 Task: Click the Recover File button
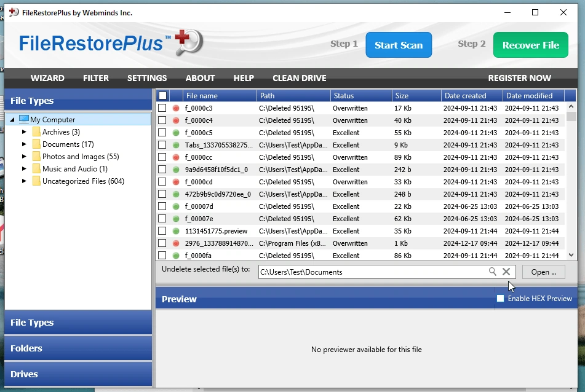[x=530, y=45]
